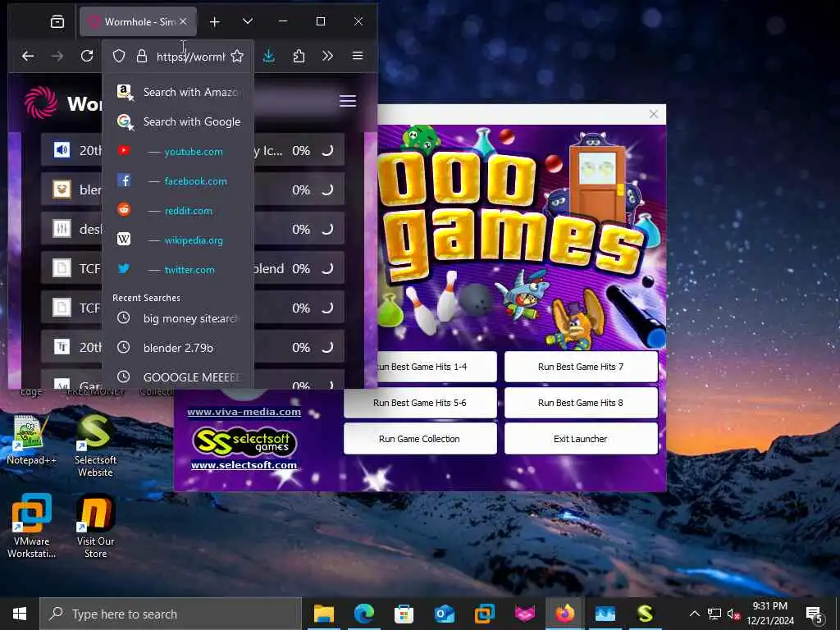Open Selectsoft launcher taskbar icon
This screenshot has height=630, width=840.
coord(645,614)
